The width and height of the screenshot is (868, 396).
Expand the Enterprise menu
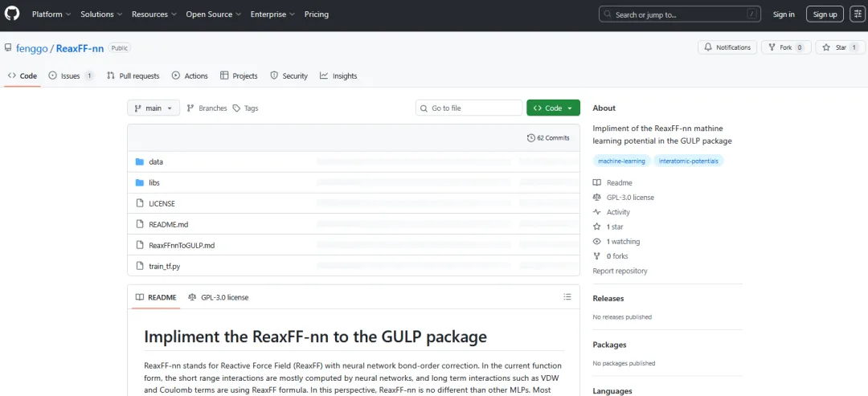tap(272, 14)
